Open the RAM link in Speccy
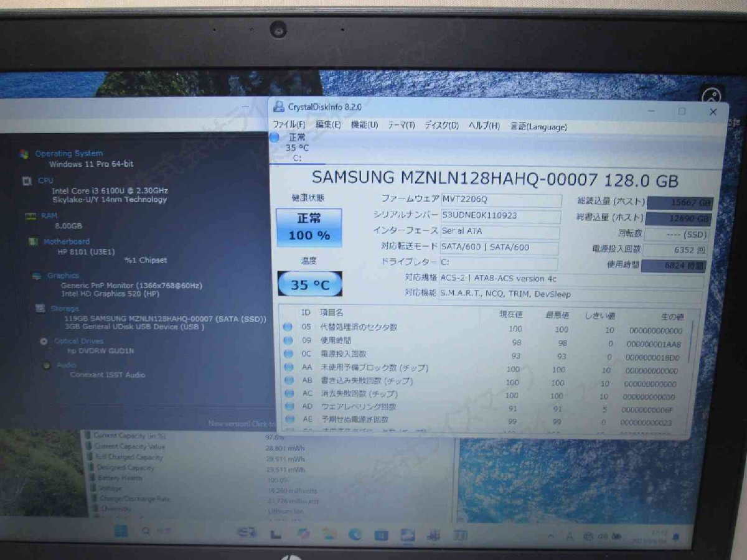This screenshot has width=747, height=560. click(x=49, y=215)
